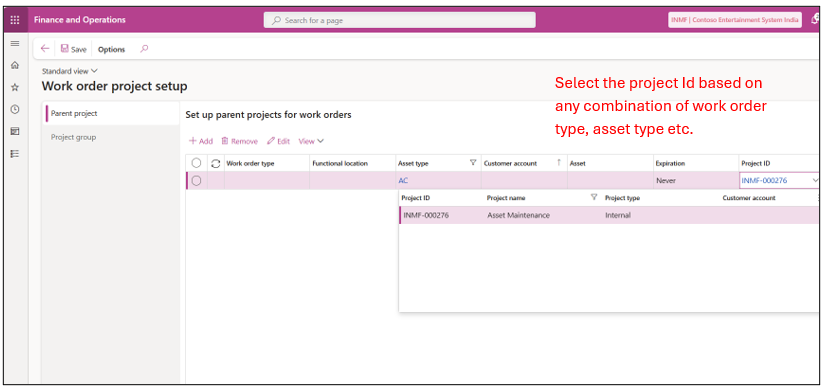Image resolution: width=823 pixels, height=387 pixels.
Task: Open the Options menu
Action: [x=111, y=49]
